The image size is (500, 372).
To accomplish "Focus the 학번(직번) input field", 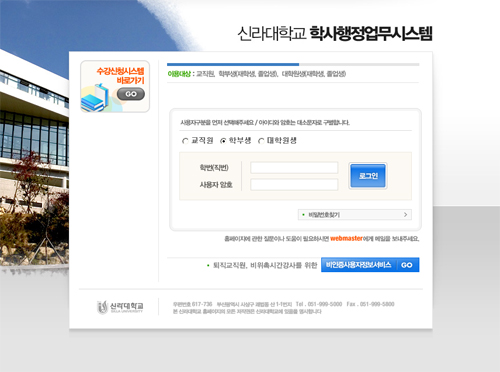I will pos(294,168).
